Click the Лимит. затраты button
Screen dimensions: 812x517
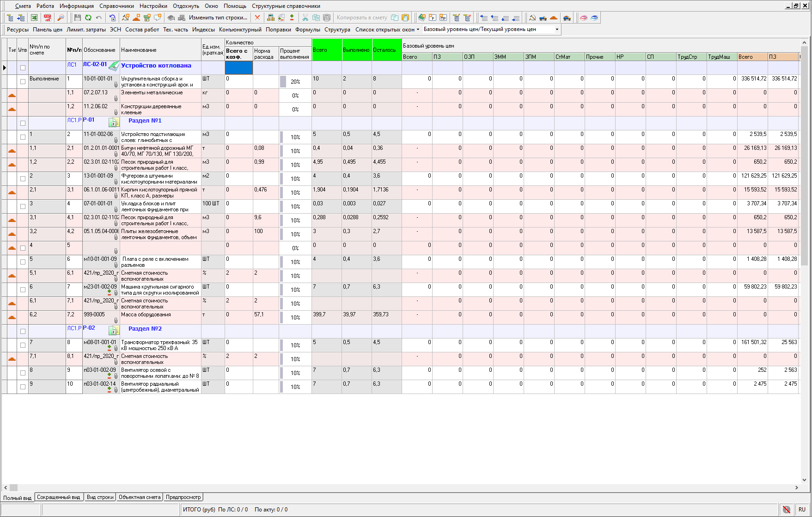(86, 29)
